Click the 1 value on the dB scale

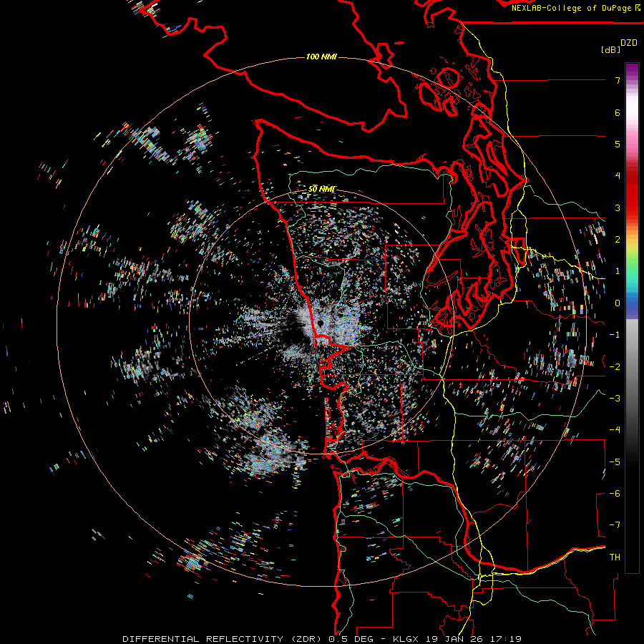[x=618, y=271]
